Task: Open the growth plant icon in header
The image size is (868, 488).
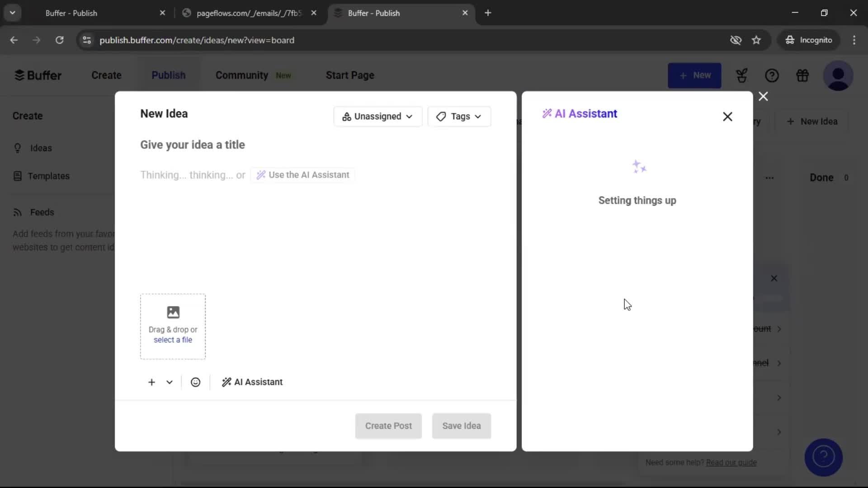Action: pos(742,75)
